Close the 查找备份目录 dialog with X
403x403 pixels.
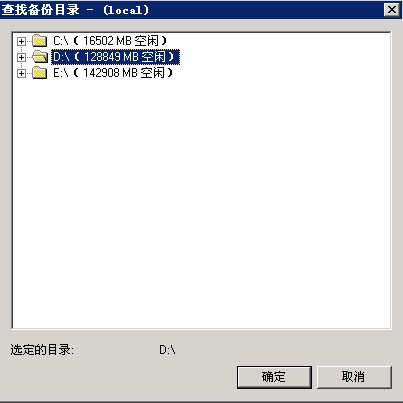click(x=391, y=9)
